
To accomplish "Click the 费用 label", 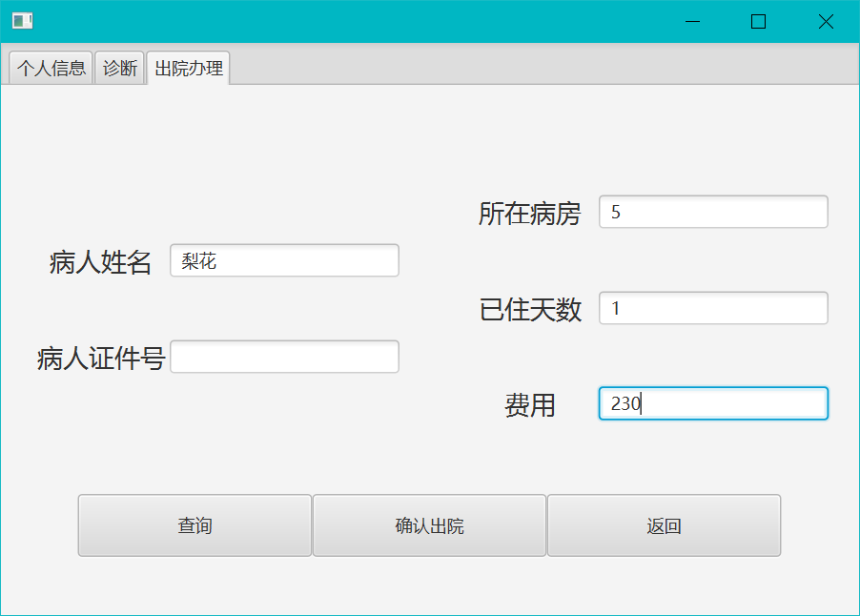I will pos(530,405).
